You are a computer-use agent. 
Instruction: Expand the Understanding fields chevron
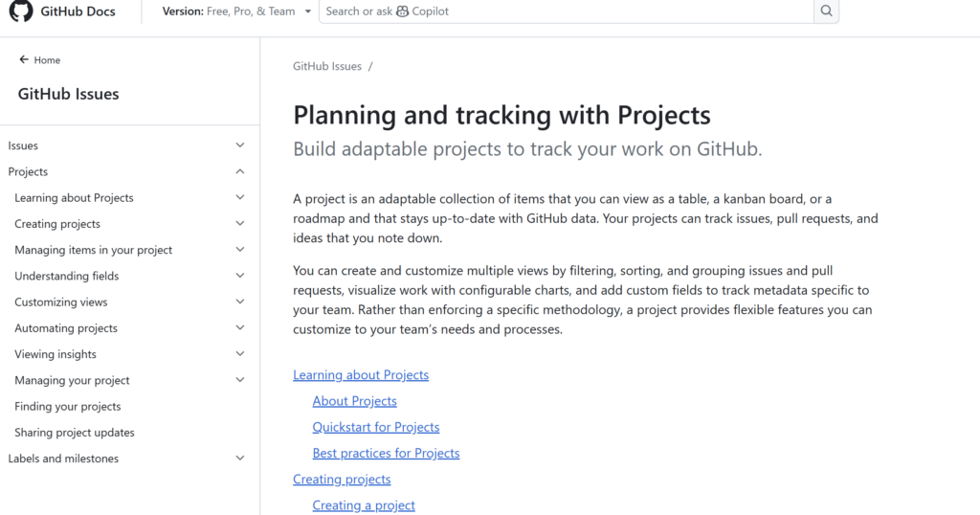coord(240,276)
